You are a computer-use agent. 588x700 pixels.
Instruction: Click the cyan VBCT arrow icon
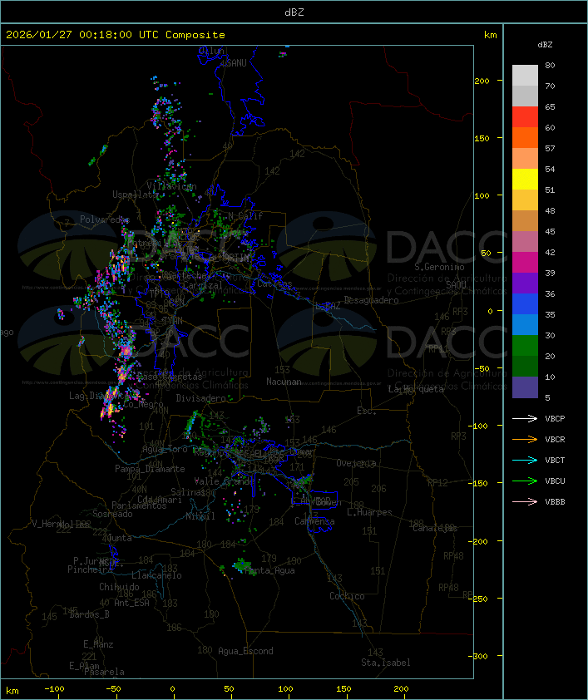point(525,460)
